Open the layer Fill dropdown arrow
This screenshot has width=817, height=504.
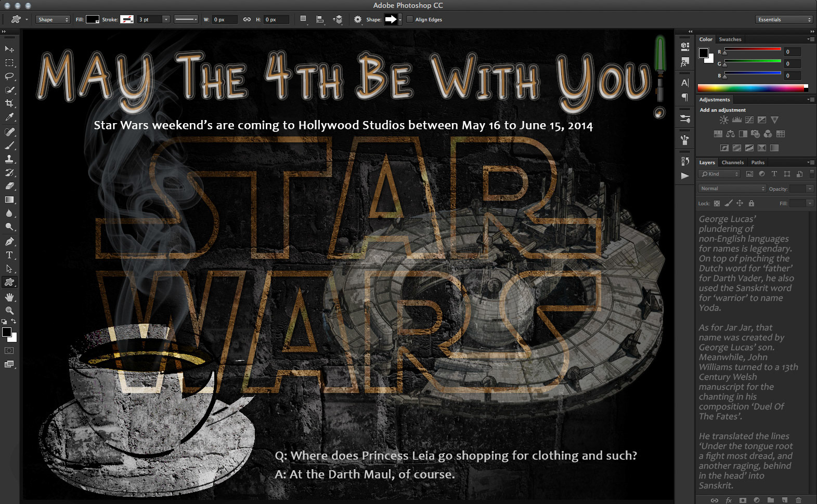click(x=810, y=204)
